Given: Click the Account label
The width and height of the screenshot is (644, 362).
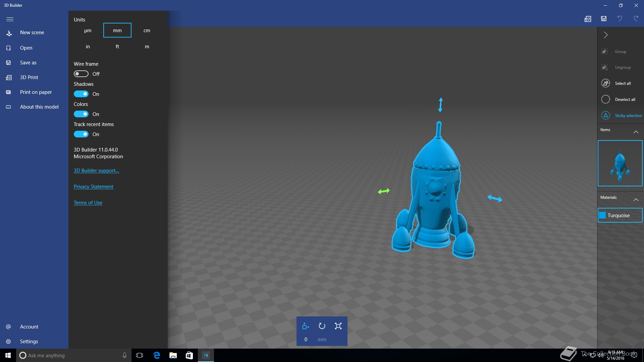Looking at the screenshot, I should pos(29,327).
